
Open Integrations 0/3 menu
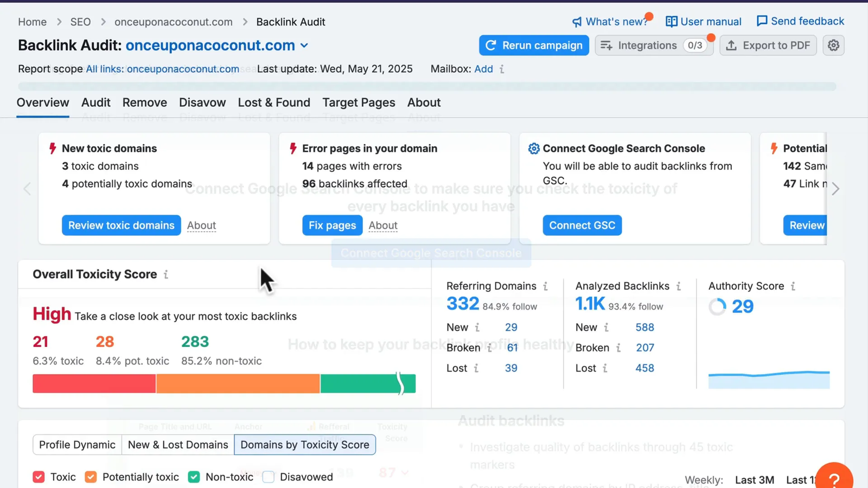(x=654, y=46)
